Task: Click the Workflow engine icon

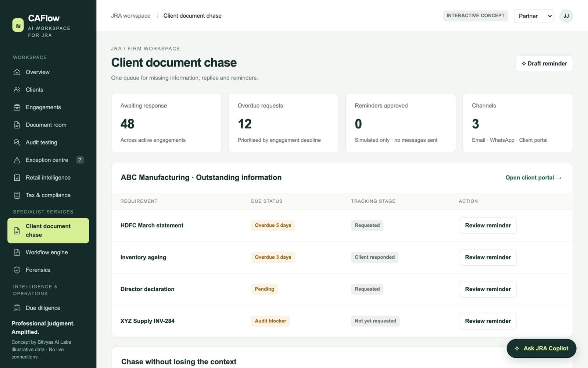Action: (17, 252)
